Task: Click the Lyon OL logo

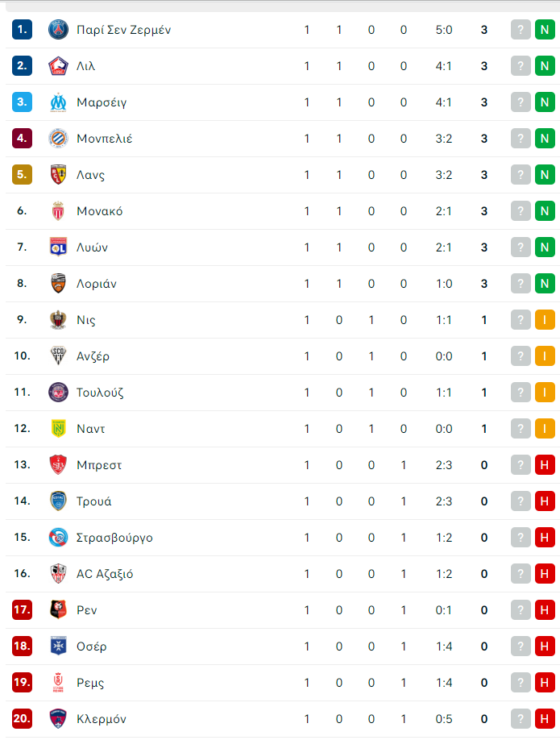Action: point(58,247)
